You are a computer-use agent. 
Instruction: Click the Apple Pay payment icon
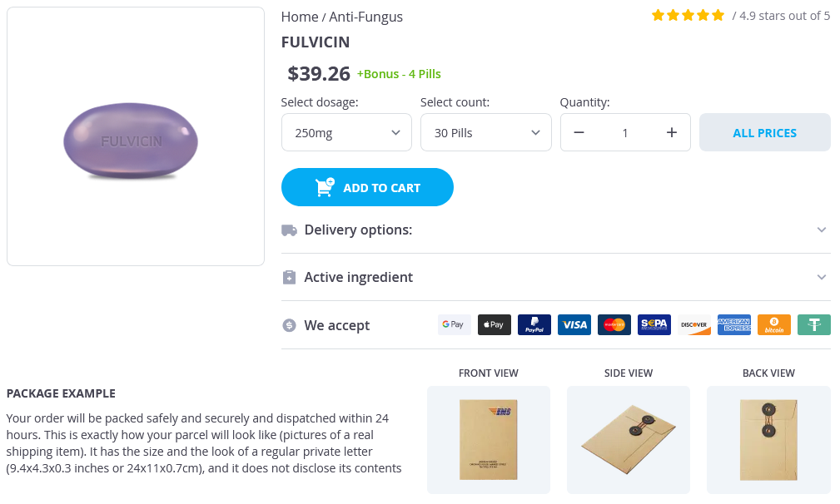click(x=495, y=325)
